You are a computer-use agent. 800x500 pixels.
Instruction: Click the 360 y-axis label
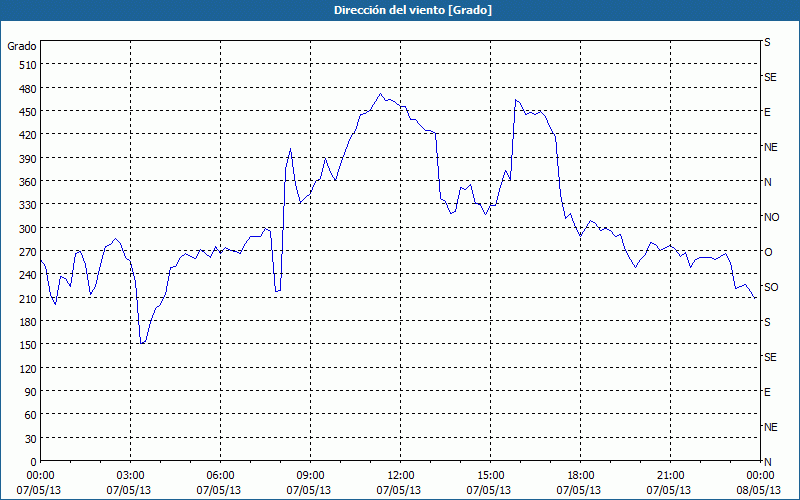(x=29, y=182)
